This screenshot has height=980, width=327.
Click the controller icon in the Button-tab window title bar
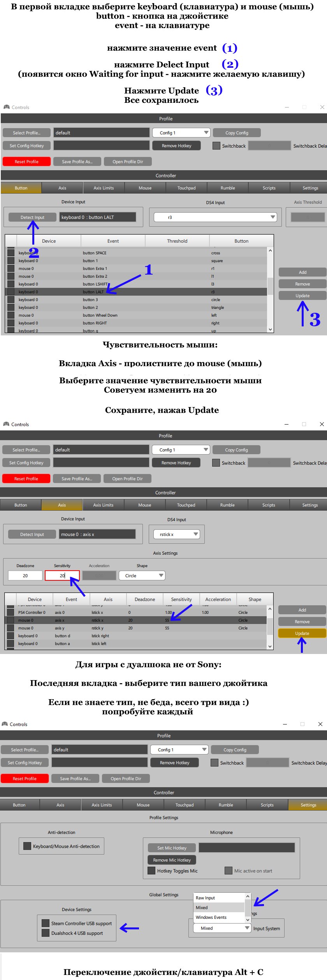6,107
